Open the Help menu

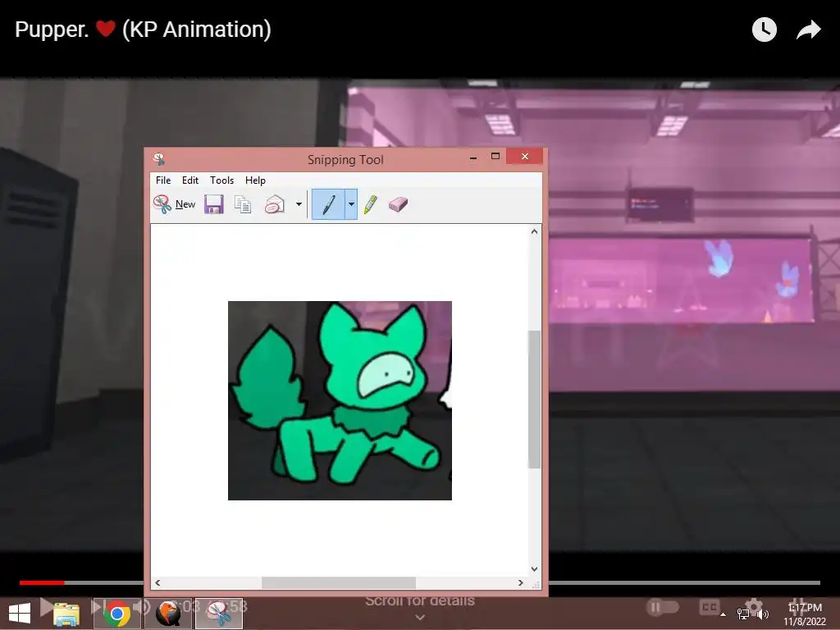coord(256,180)
